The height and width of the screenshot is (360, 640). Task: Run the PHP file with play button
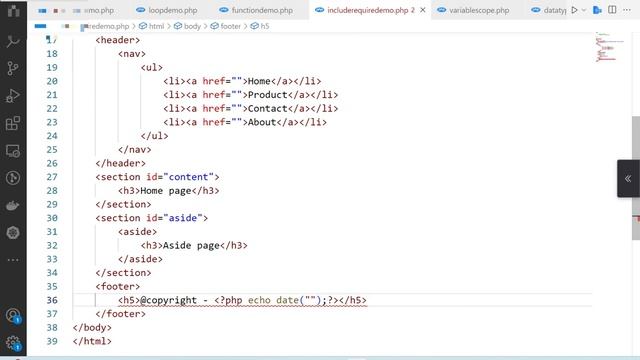[574, 10]
